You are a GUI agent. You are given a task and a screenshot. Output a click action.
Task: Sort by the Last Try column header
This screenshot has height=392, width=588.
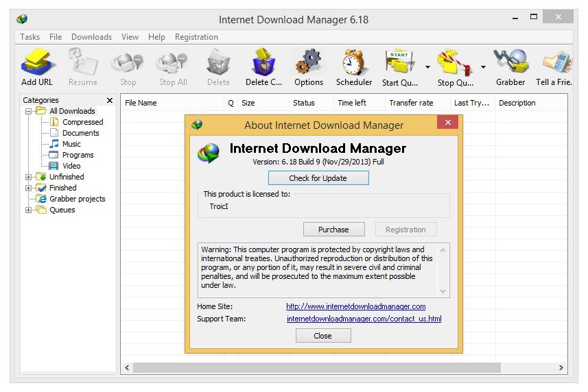(473, 103)
